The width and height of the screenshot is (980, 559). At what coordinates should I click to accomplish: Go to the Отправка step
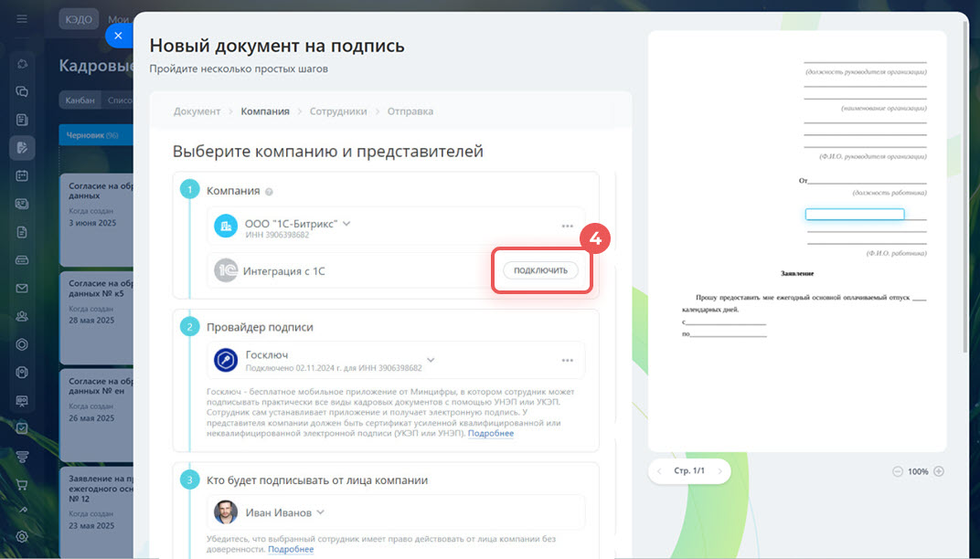tap(410, 111)
